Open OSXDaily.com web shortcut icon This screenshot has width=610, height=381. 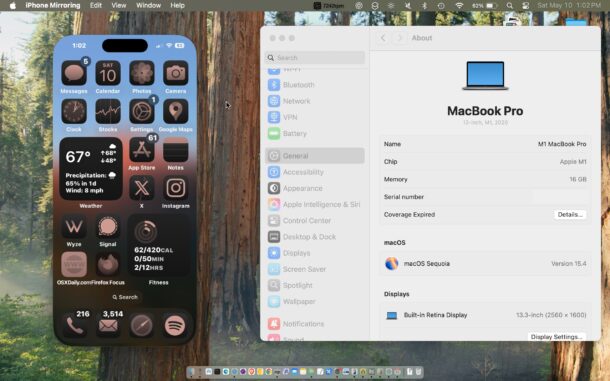74,265
